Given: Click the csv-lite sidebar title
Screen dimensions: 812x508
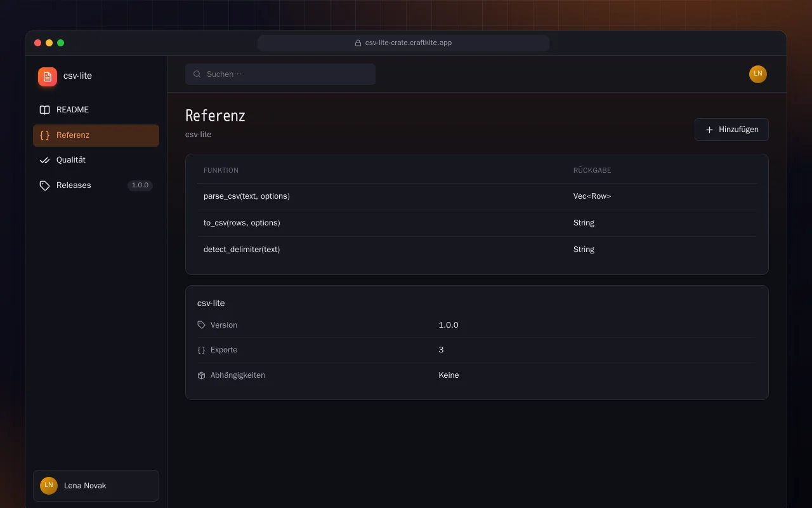Looking at the screenshot, I should [x=77, y=76].
